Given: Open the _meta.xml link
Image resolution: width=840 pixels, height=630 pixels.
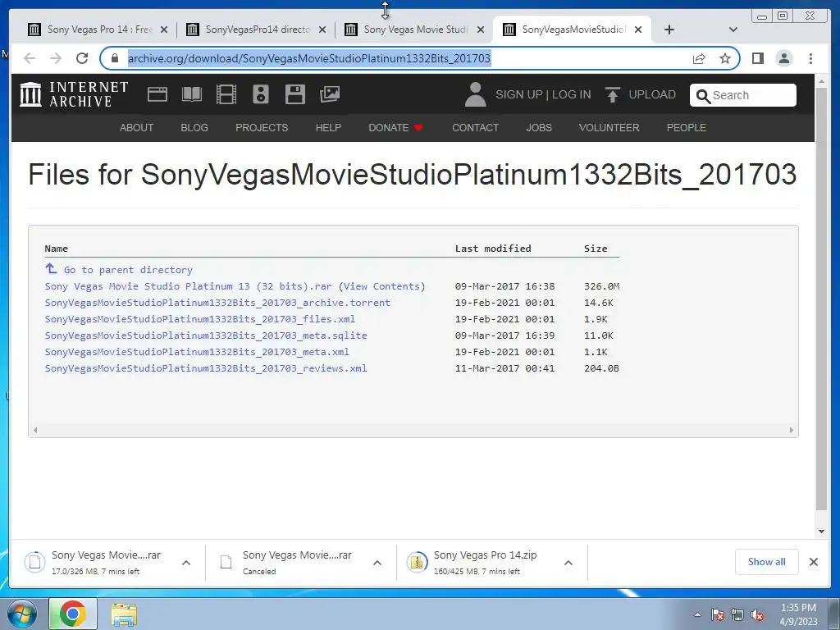Looking at the screenshot, I should [x=197, y=352].
